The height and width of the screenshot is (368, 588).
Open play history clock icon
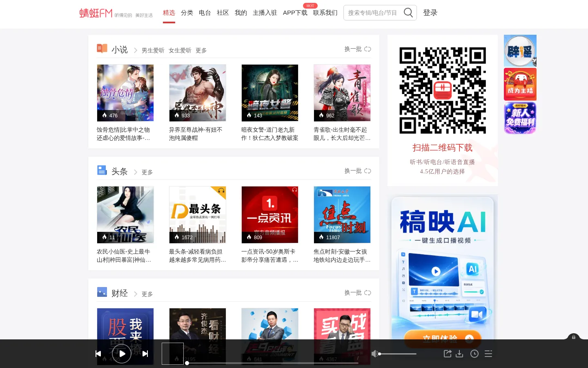click(474, 354)
